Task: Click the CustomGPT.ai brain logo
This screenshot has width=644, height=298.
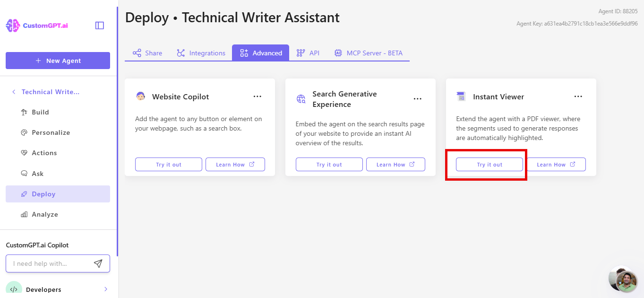Action: point(13,26)
